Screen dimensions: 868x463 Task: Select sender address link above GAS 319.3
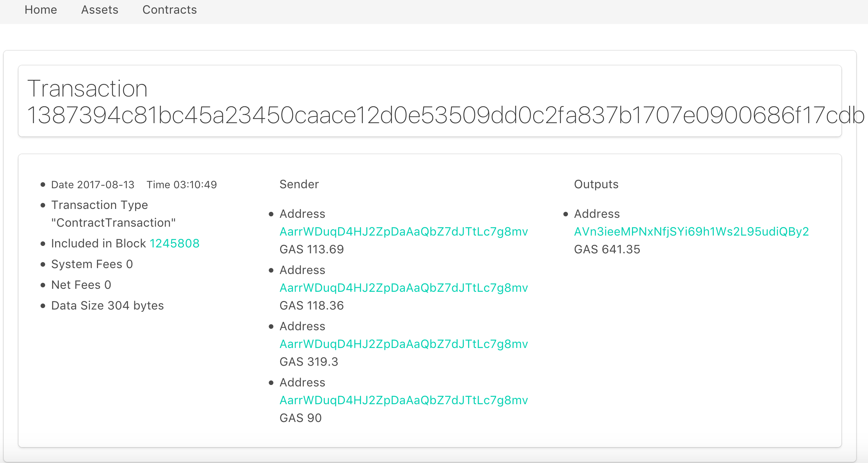coord(404,344)
